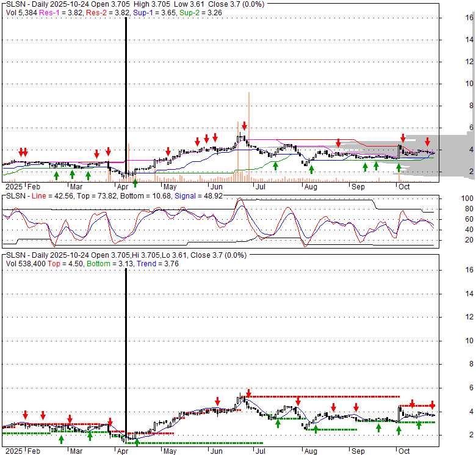Click the '14' price label on bottom chart scale
This screenshot has width=476, height=455.
469,293
